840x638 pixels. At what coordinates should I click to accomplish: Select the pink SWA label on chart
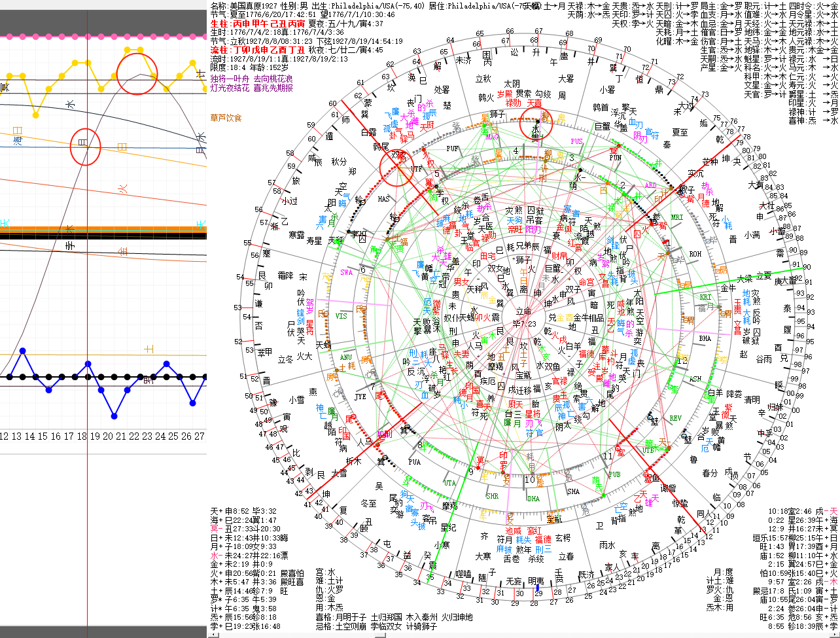pos(346,272)
